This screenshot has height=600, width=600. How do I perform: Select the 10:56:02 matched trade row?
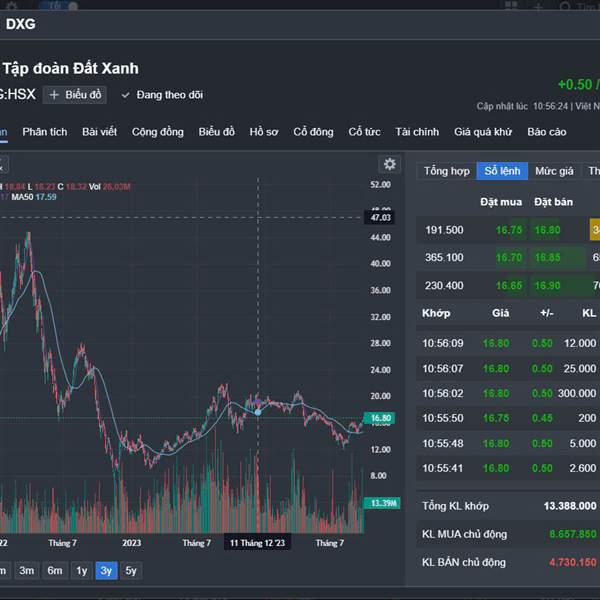pyautogui.click(x=508, y=393)
